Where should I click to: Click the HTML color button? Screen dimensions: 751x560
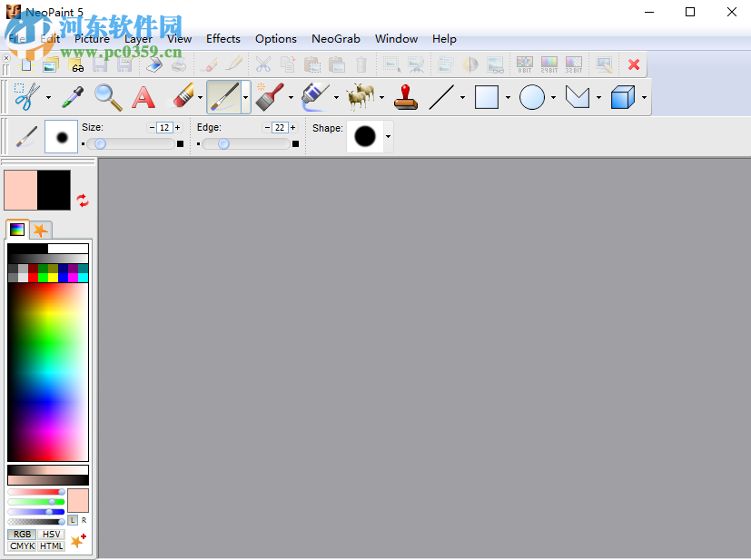pos(51,546)
